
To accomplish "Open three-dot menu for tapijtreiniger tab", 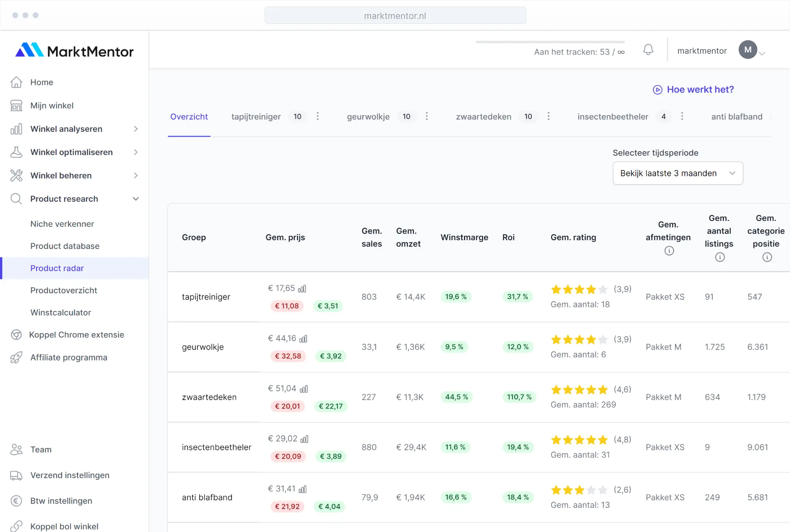I will tap(318, 116).
